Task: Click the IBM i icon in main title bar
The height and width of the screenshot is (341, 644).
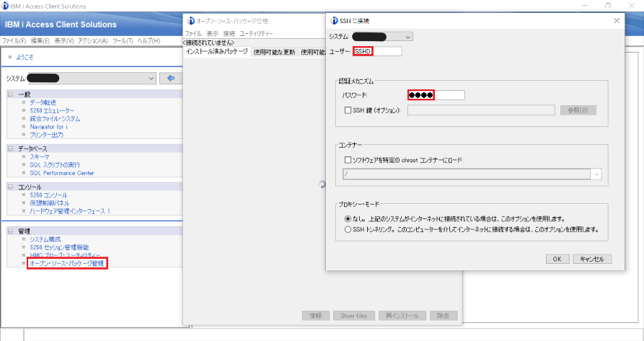Action: 5,6
